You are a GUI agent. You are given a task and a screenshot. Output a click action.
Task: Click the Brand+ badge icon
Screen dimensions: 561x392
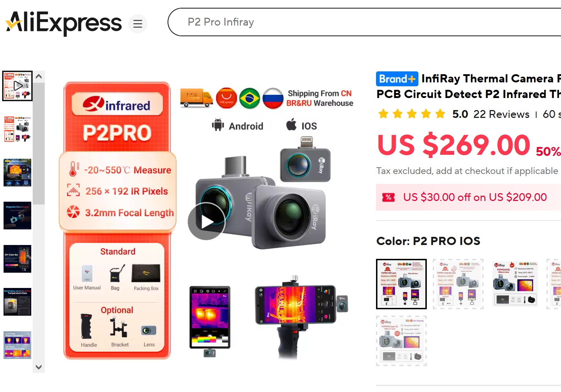click(x=397, y=79)
